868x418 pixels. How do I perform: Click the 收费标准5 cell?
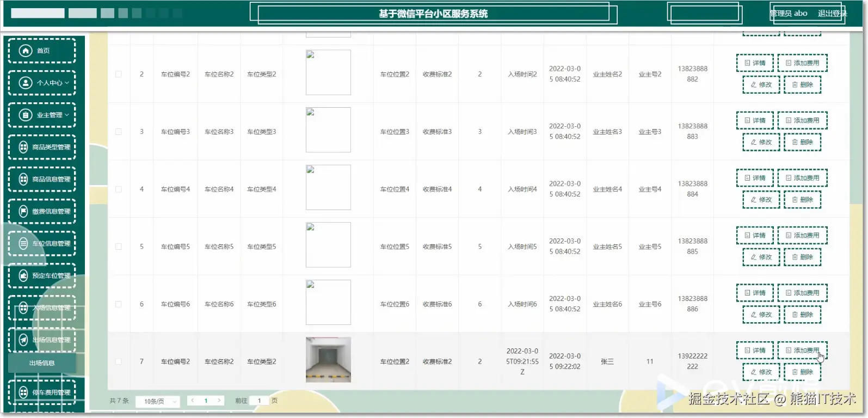438,247
